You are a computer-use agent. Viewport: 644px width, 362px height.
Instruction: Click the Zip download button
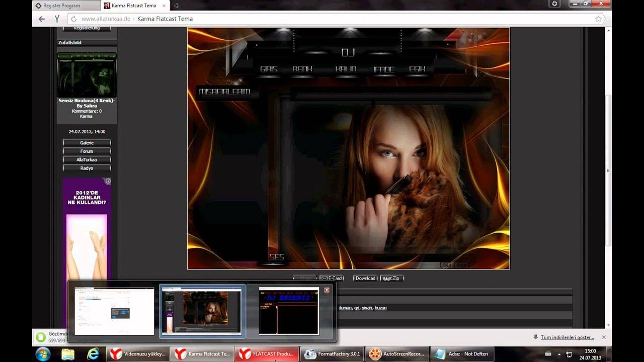(x=391, y=278)
